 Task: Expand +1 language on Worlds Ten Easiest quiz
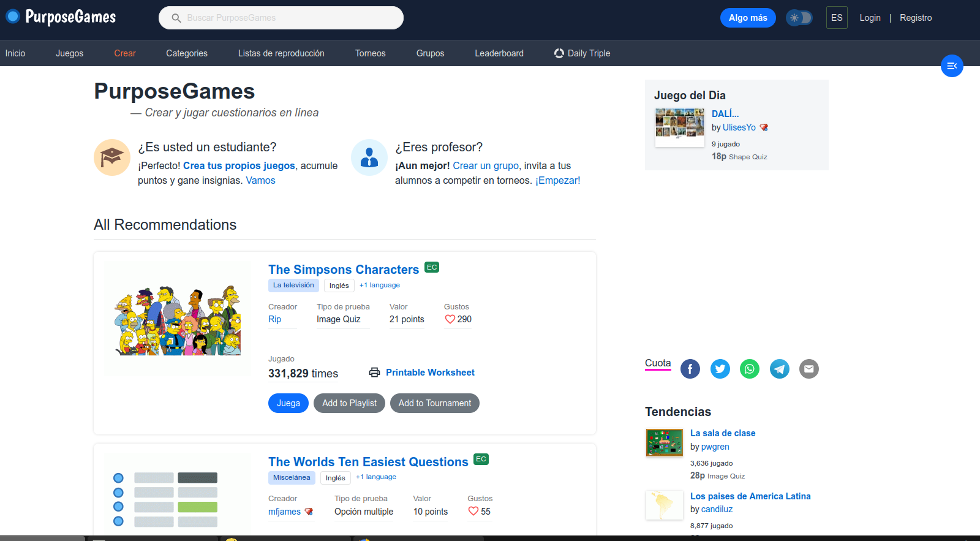coord(376,477)
